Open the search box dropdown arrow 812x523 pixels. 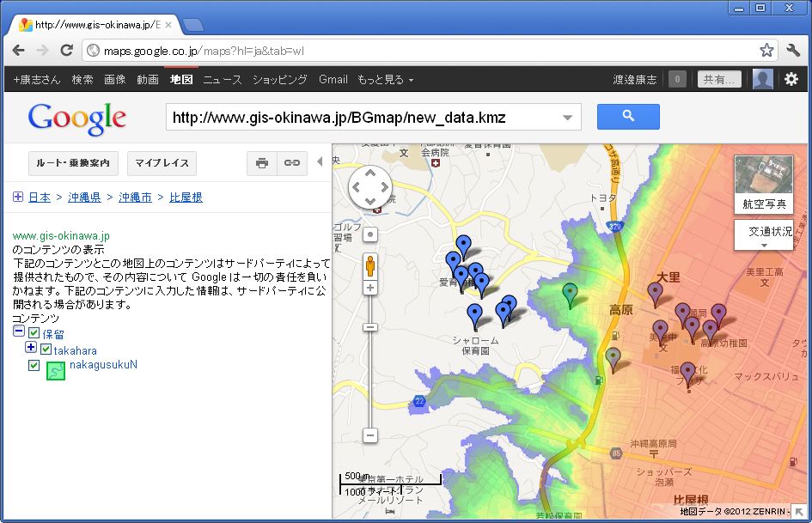click(568, 118)
